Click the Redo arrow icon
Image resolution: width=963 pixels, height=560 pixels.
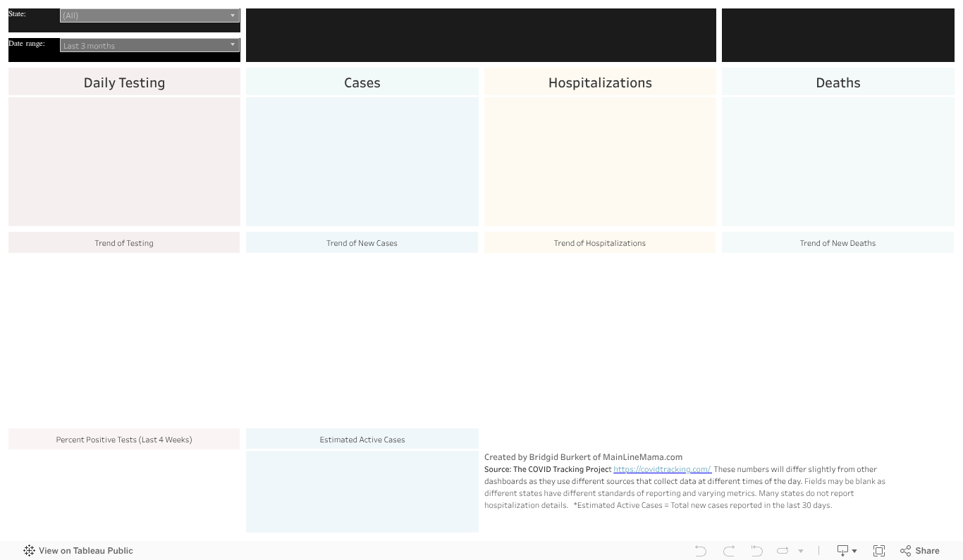[729, 551]
